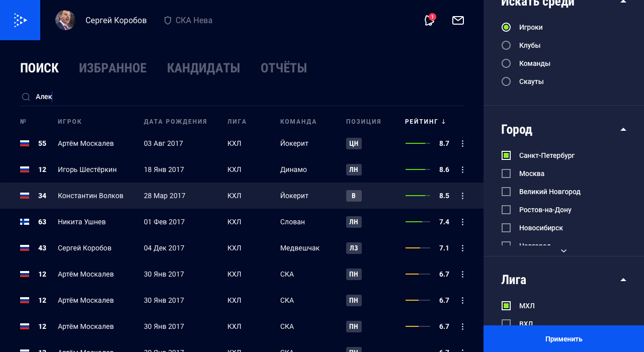Click team Слован cell

292,222
